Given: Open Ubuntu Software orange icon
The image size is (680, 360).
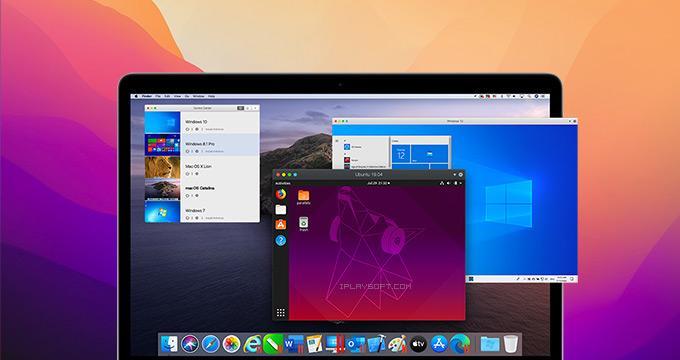Looking at the screenshot, I should coord(281,225).
